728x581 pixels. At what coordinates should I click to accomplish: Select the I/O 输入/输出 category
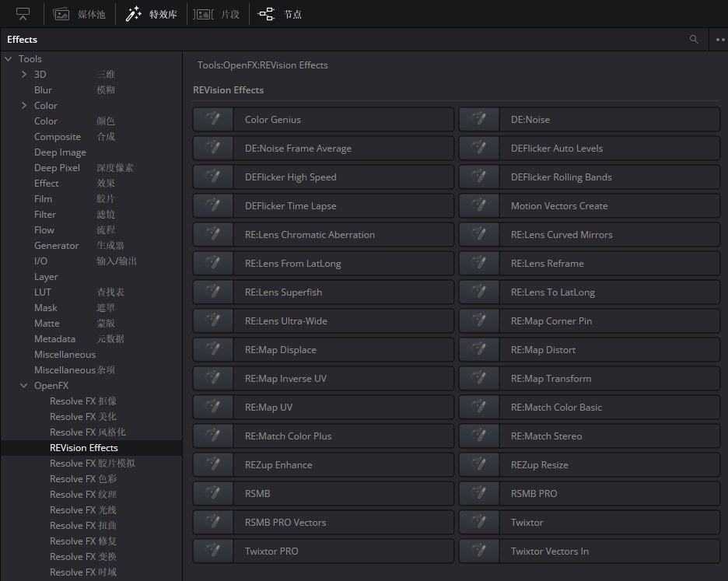pos(86,261)
